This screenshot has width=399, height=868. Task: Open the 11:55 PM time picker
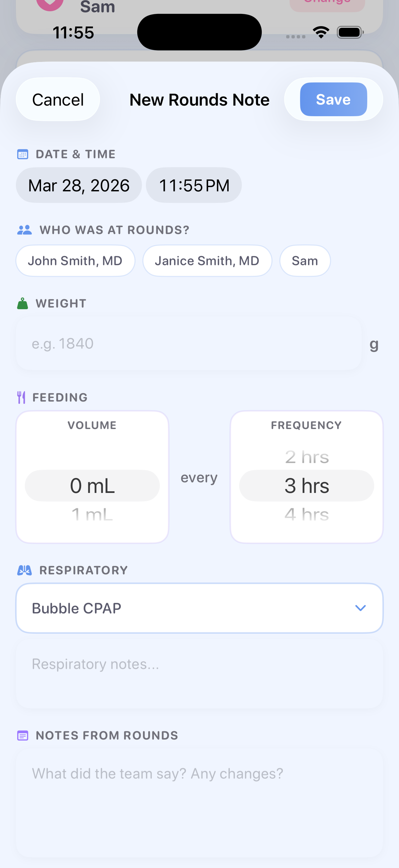pos(194,185)
